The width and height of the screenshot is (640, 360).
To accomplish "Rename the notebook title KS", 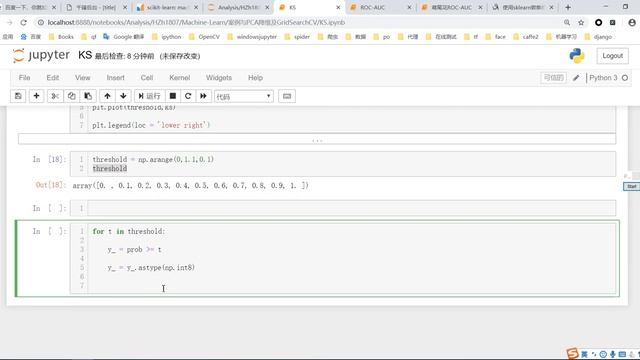I will 85,55.
